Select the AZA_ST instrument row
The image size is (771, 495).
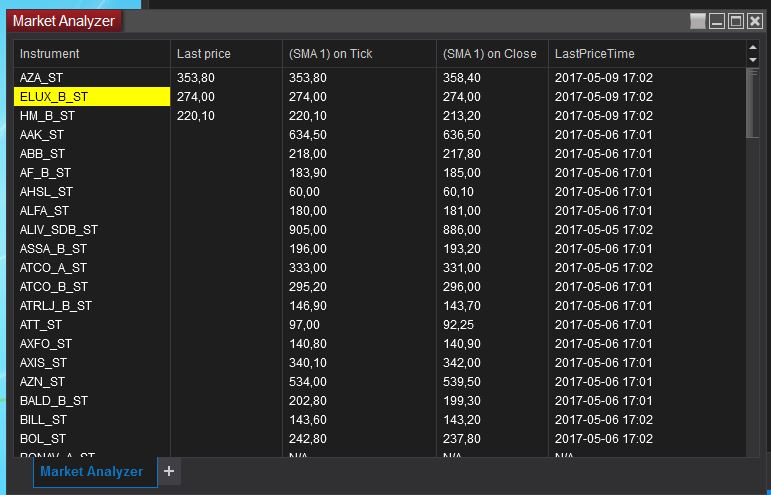(x=42, y=78)
